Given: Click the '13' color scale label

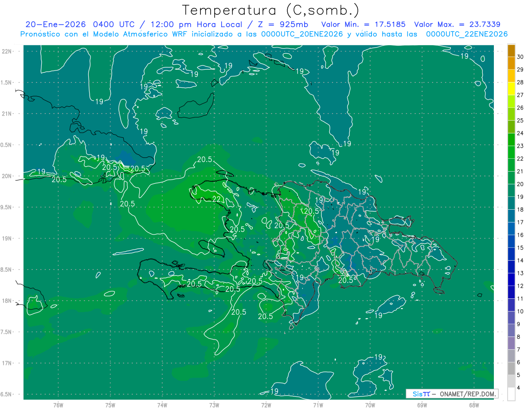Looking at the screenshot, I should [520, 273].
